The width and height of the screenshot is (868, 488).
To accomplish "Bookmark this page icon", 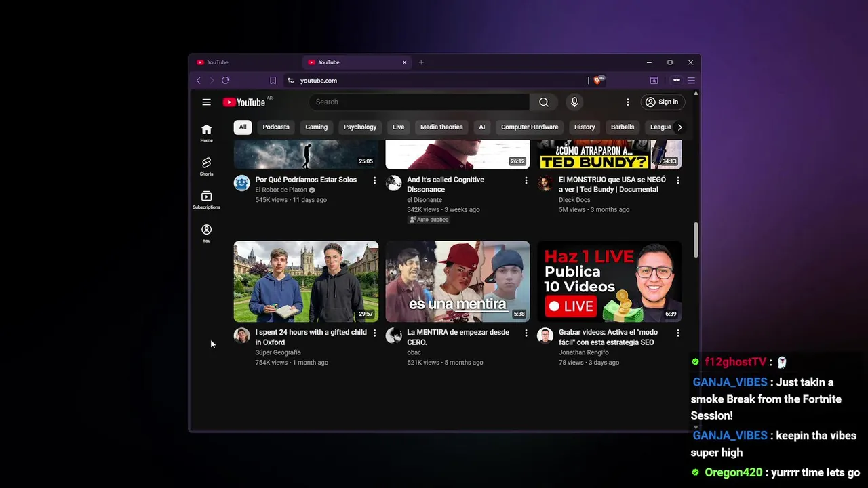I will click(x=273, y=81).
